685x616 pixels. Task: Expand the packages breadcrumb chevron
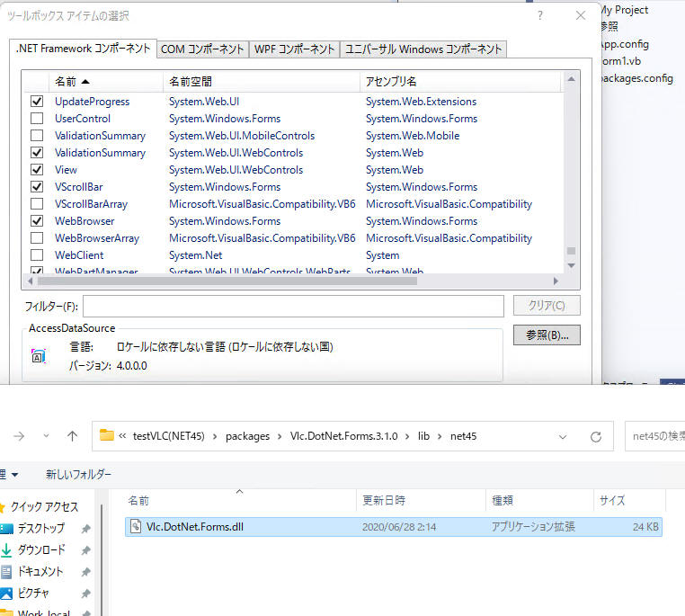277,436
